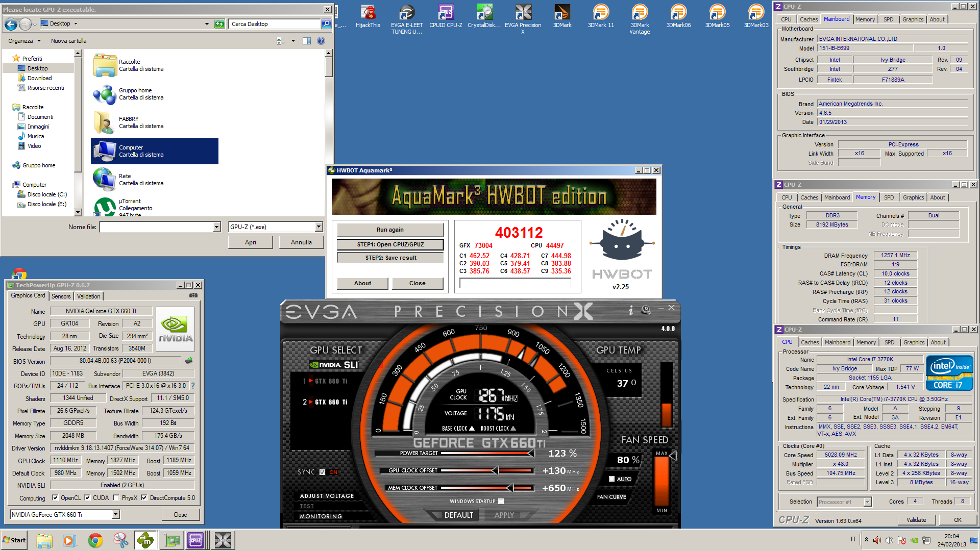The image size is (980, 551).
Task: Open About tab in top CPU-Z window
Action: tap(937, 19)
